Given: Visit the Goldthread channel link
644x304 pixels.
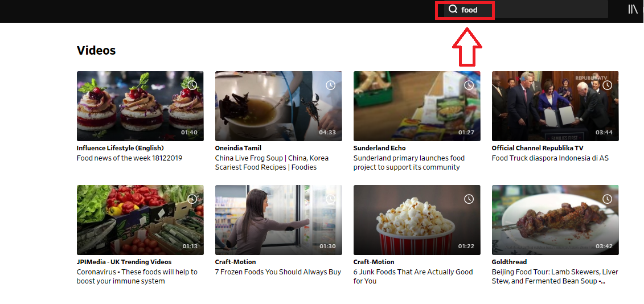Looking at the screenshot, I should 510,262.
